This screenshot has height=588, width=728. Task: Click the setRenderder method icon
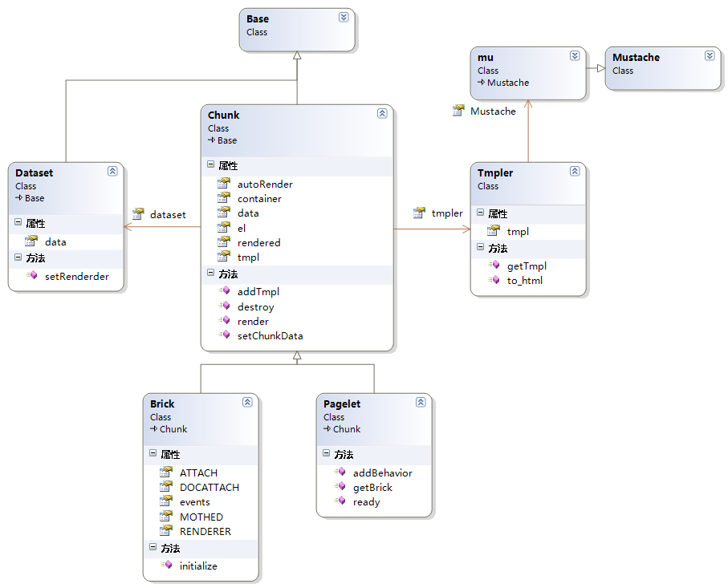[x=31, y=276]
